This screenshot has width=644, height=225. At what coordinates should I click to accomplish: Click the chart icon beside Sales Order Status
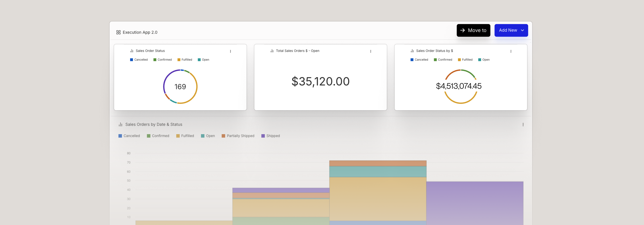132,51
